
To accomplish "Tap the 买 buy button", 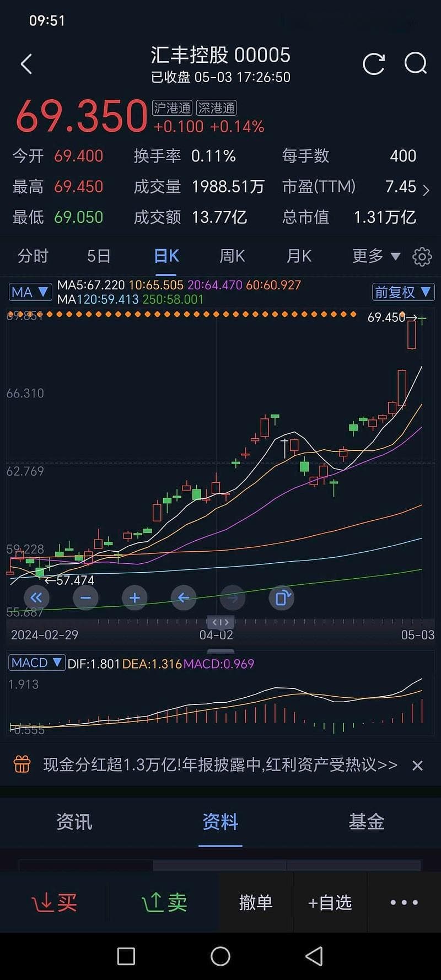I will 54,902.
